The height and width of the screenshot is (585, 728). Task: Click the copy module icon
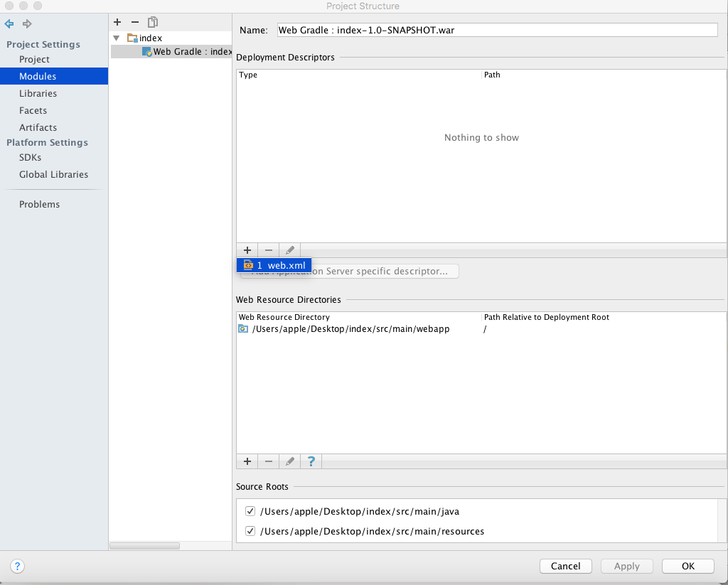[x=153, y=22]
